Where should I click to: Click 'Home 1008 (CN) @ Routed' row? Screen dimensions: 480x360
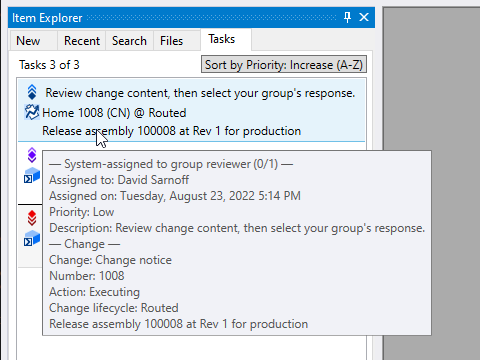click(114, 113)
